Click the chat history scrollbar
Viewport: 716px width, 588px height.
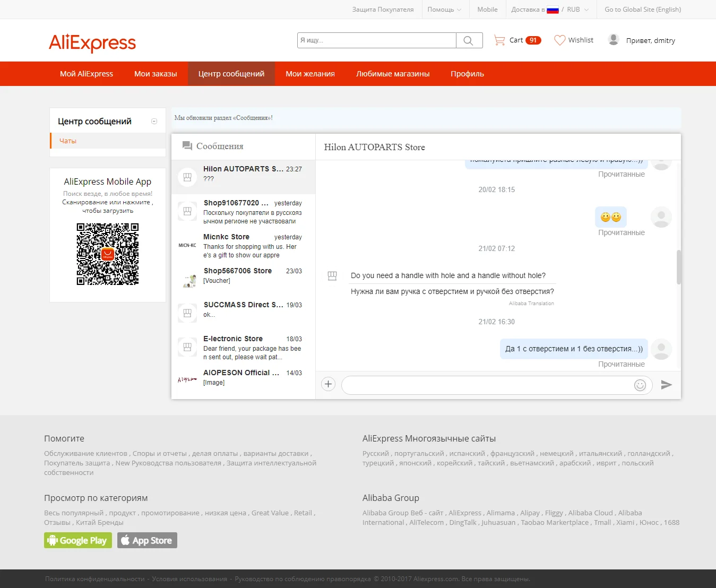(679, 267)
